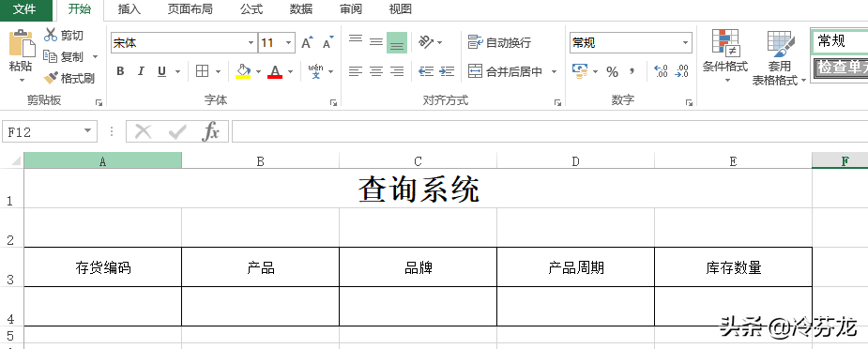Select the 库存数量 header cell

pyautogui.click(x=734, y=267)
